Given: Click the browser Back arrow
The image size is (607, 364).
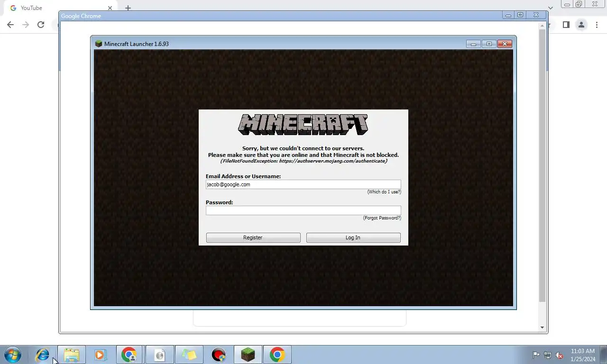Looking at the screenshot, I should [x=10, y=25].
